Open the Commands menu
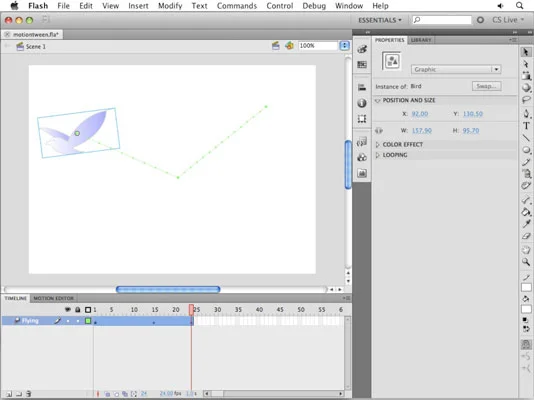The height and width of the screenshot is (400, 534). tap(237, 6)
